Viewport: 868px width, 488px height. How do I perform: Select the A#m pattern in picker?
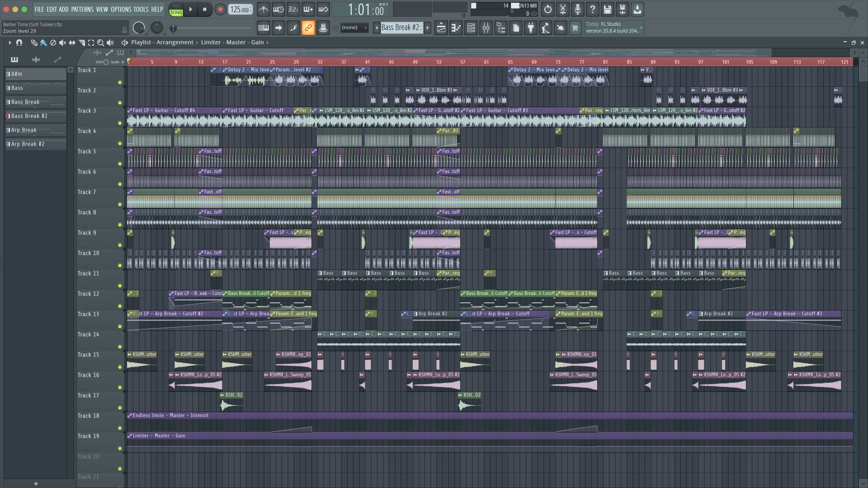[x=36, y=74]
